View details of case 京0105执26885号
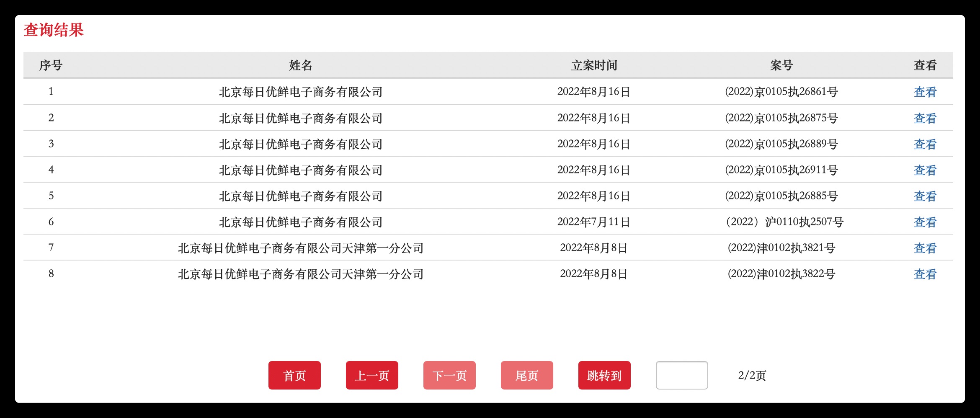 click(x=925, y=196)
